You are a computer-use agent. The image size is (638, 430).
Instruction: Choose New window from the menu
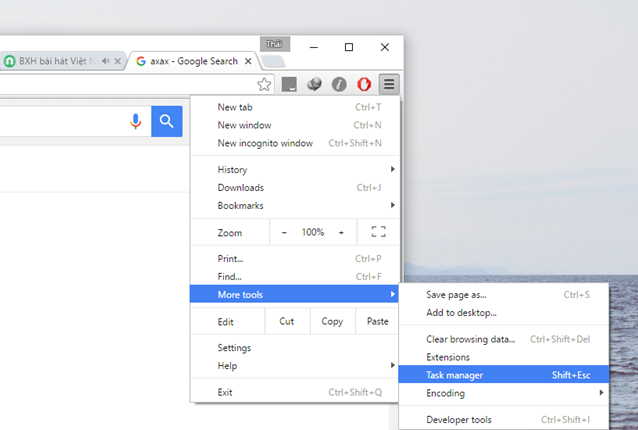coord(295,125)
